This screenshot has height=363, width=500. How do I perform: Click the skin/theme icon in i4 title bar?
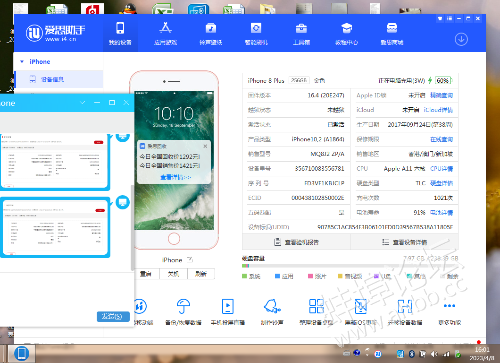(x=440, y=18)
